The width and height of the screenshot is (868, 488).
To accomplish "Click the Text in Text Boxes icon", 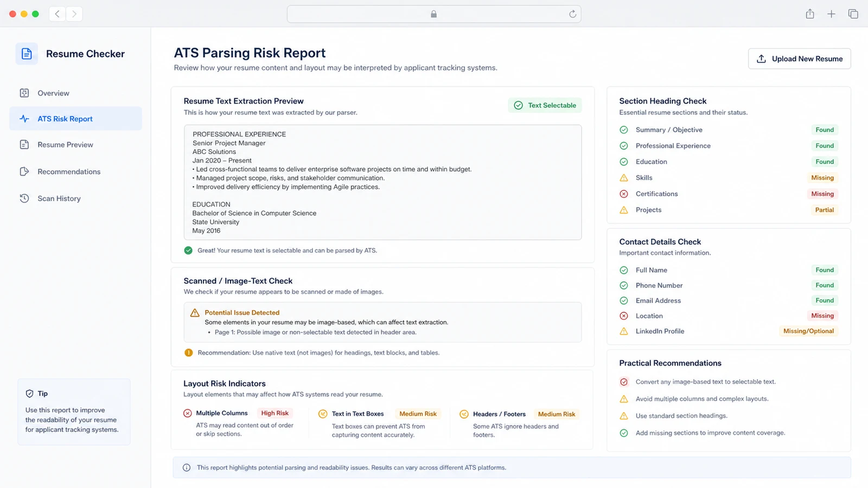I will coord(323,414).
